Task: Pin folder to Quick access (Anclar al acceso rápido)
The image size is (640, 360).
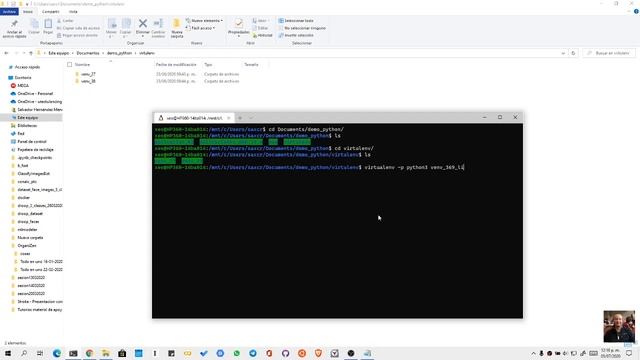Action: coord(14,29)
